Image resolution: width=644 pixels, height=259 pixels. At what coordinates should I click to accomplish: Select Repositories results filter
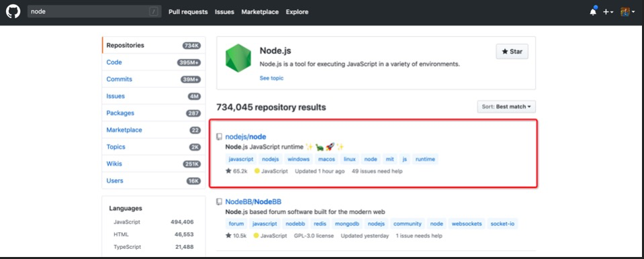click(x=154, y=45)
